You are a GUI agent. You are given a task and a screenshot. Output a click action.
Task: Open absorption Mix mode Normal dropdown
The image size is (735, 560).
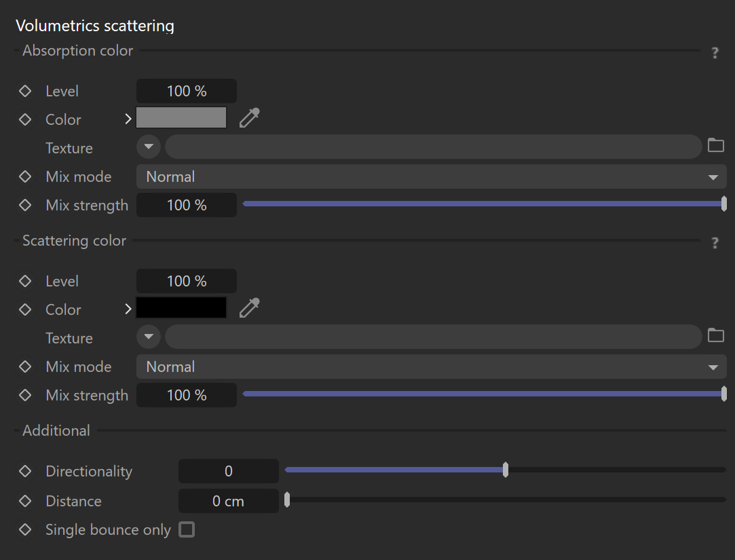tap(431, 176)
